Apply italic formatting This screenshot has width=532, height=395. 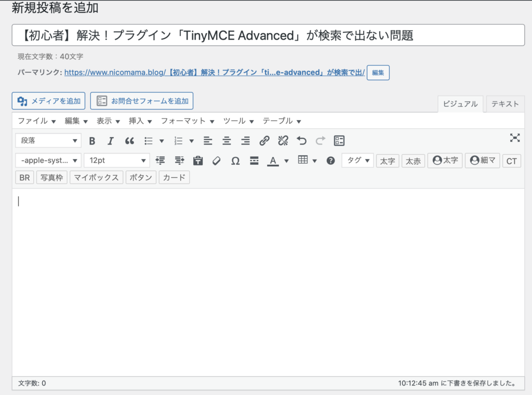click(x=111, y=141)
